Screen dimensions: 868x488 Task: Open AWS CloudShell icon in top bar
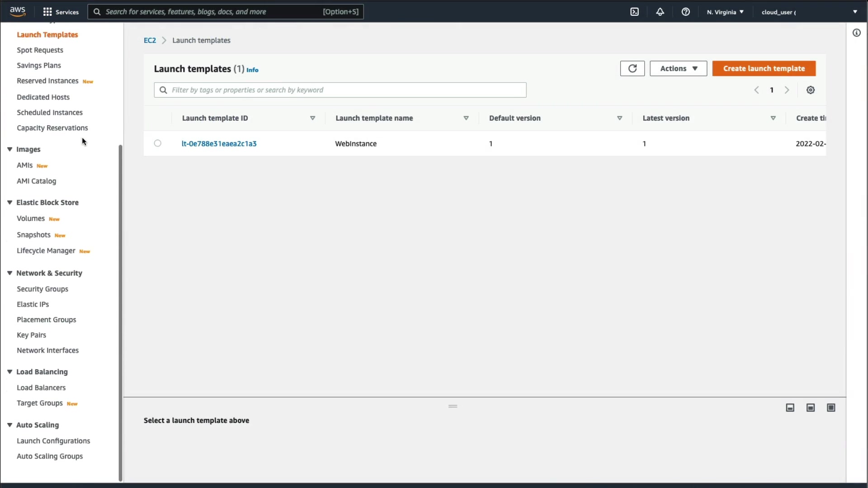click(x=635, y=12)
